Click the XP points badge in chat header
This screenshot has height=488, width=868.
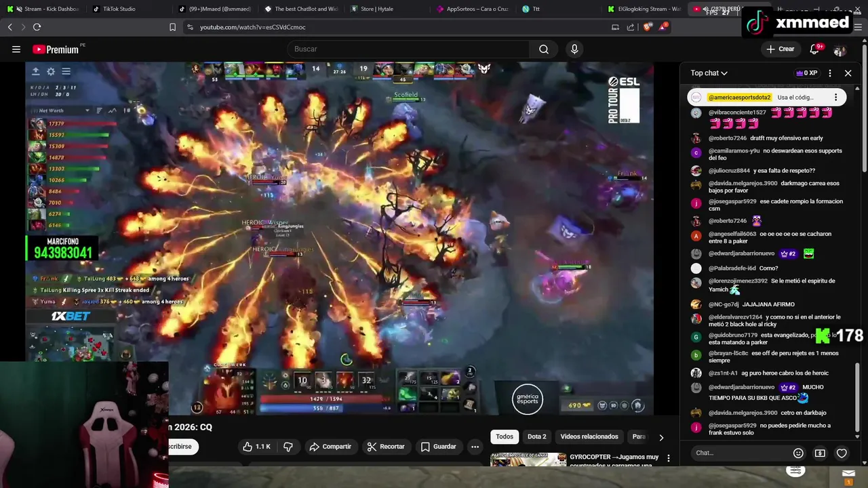[x=806, y=73]
